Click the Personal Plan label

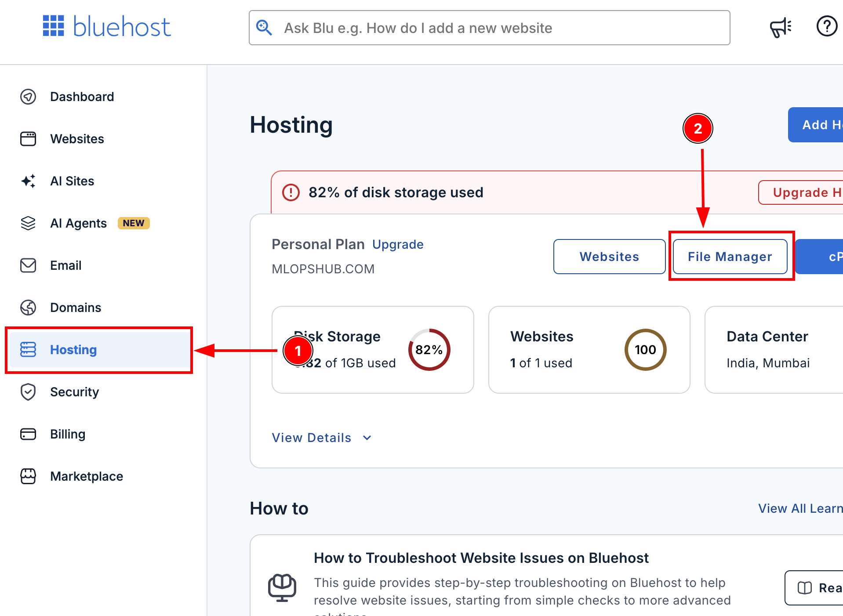pyautogui.click(x=318, y=244)
